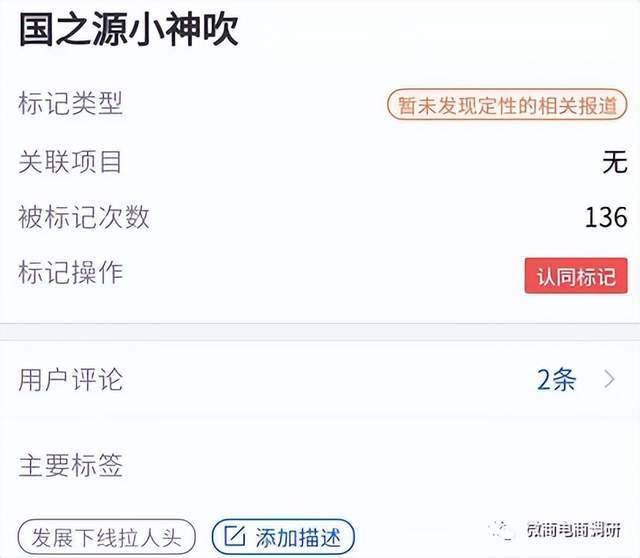Click the 关联项目 label
This screenshot has width=640, height=558.
[70, 162]
